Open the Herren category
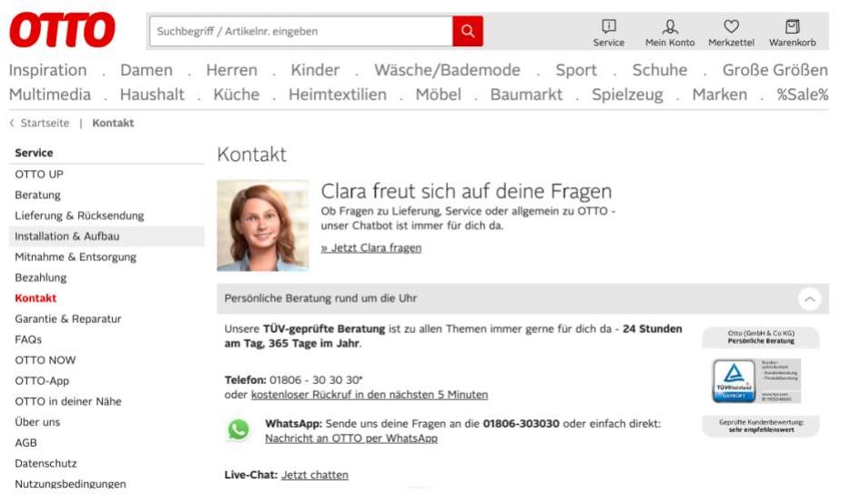This screenshot has height=504, width=841. 232,70
